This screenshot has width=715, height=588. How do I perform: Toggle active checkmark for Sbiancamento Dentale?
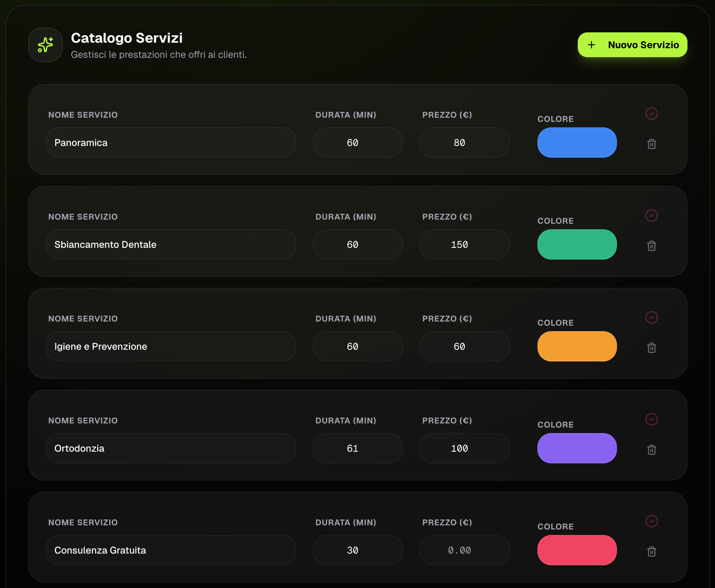651,216
